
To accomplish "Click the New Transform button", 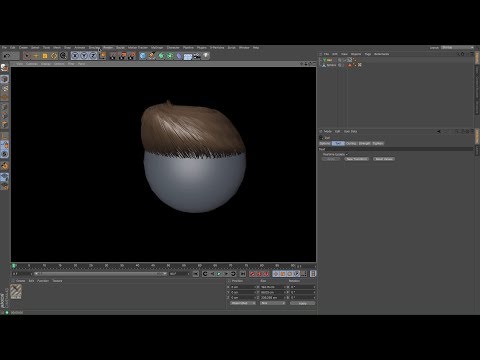I will point(356,159).
